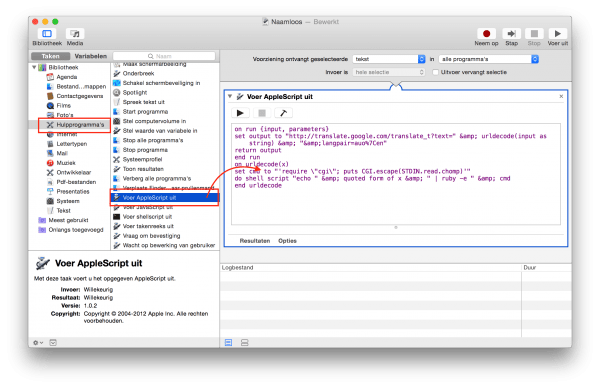Select Foto's category

pos(60,115)
